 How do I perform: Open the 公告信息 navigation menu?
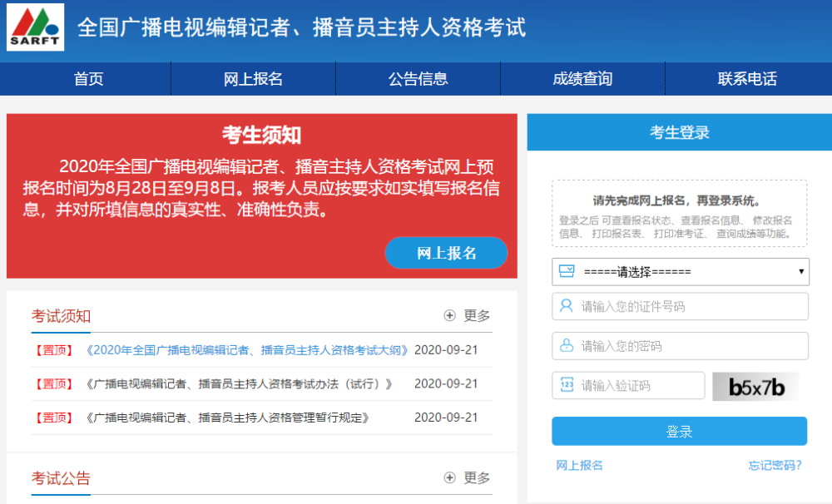click(x=417, y=78)
